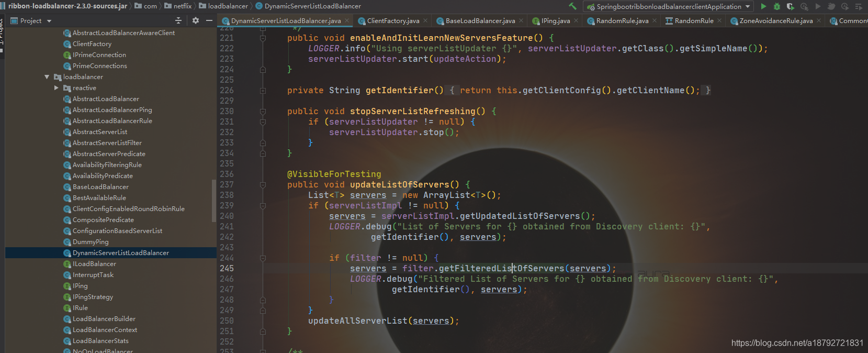Image resolution: width=868 pixels, height=353 pixels.
Task: Select ClientFactory in the Project tree
Action: click(92, 44)
